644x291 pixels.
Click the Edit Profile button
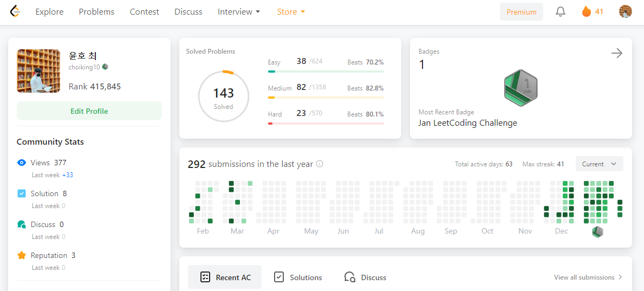(89, 111)
